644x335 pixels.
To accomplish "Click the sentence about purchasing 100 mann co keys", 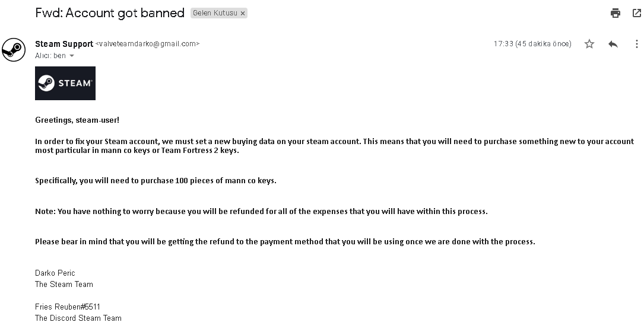I will click(156, 180).
